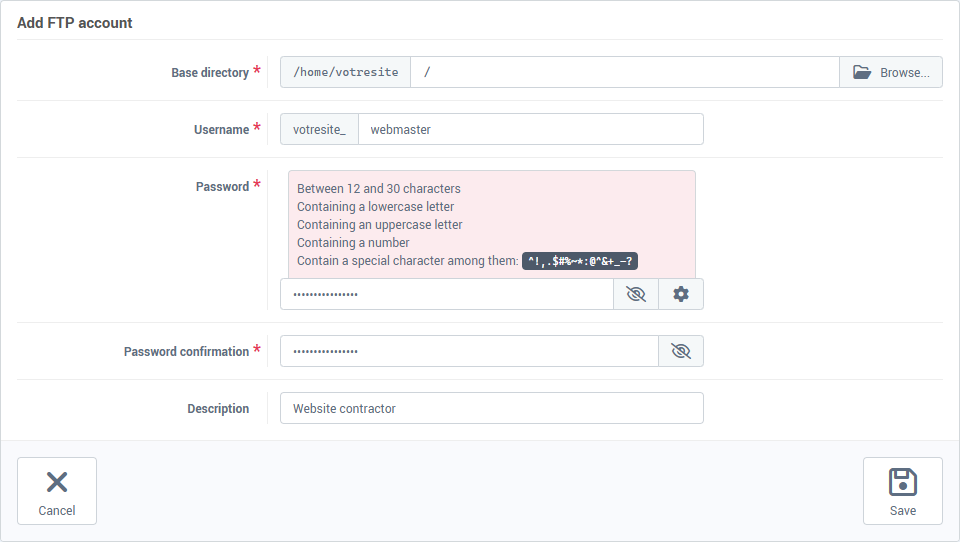Show password in the Password field
The width and height of the screenshot is (960, 542).
[x=636, y=294]
